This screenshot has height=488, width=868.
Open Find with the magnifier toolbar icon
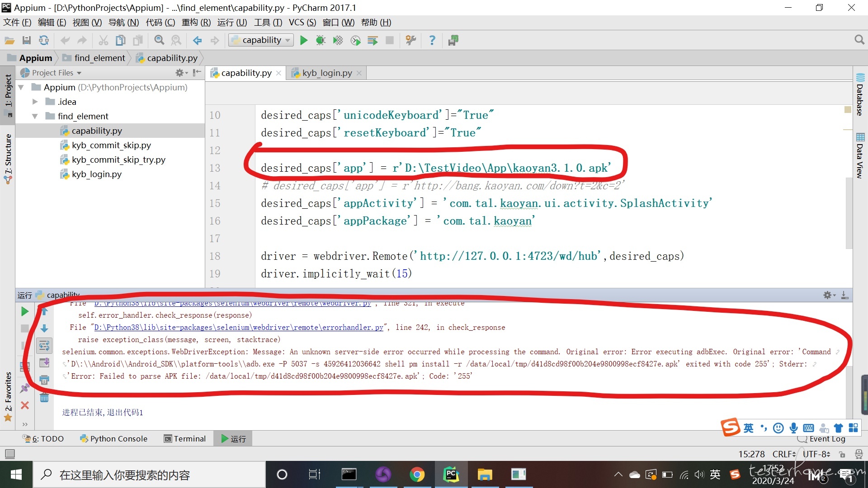pyautogui.click(x=159, y=41)
